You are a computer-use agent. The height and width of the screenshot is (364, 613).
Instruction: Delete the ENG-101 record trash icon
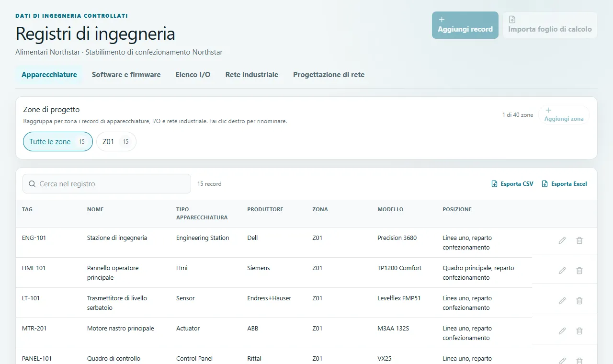tap(579, 240)
